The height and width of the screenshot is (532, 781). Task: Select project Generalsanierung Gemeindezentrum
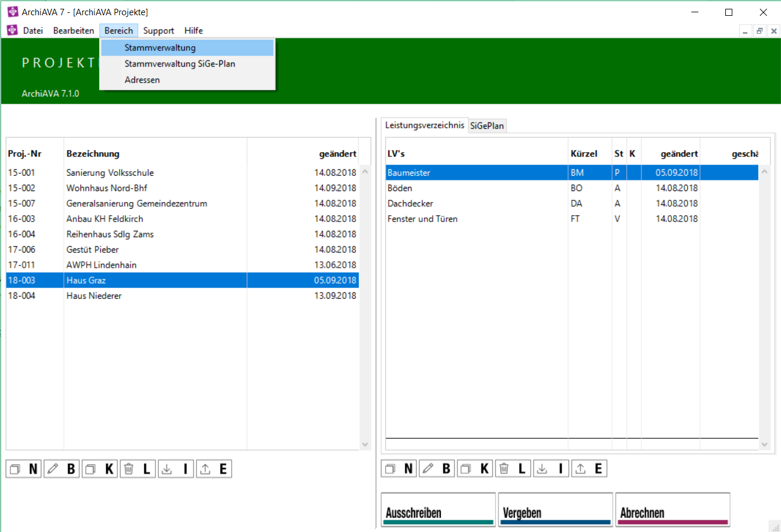pyautogui.click(x=182, y=203)
